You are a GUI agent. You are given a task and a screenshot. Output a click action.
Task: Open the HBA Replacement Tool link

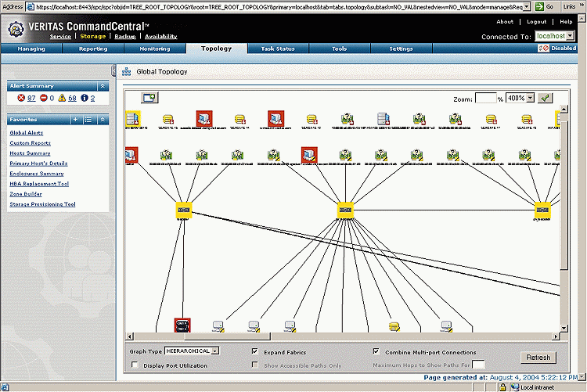point(39,184)
